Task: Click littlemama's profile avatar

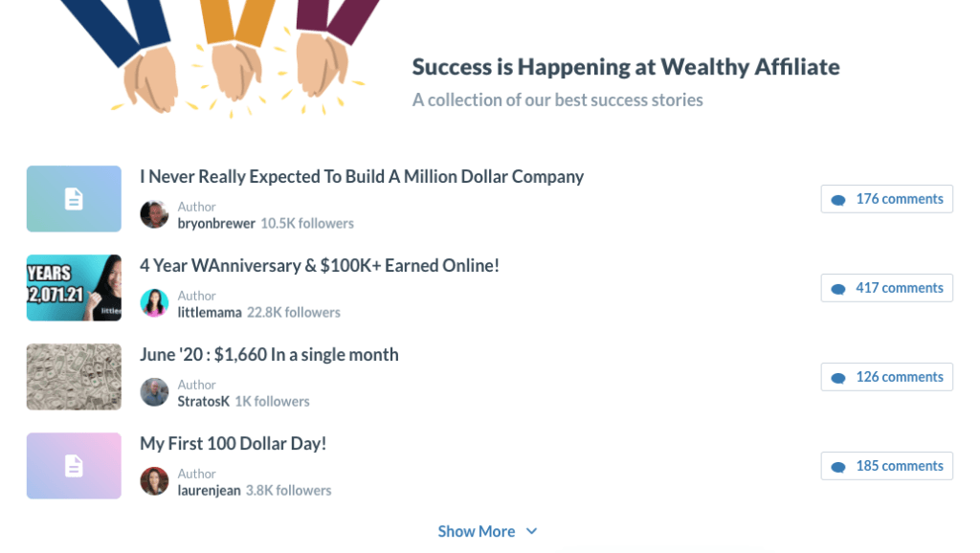Action: click(x=154, y=303)
